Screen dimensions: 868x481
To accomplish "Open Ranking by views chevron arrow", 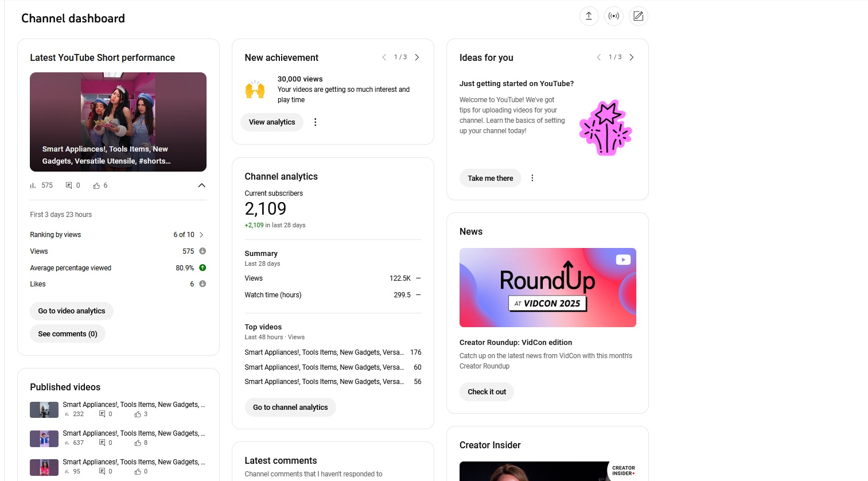I will point(201,235).
